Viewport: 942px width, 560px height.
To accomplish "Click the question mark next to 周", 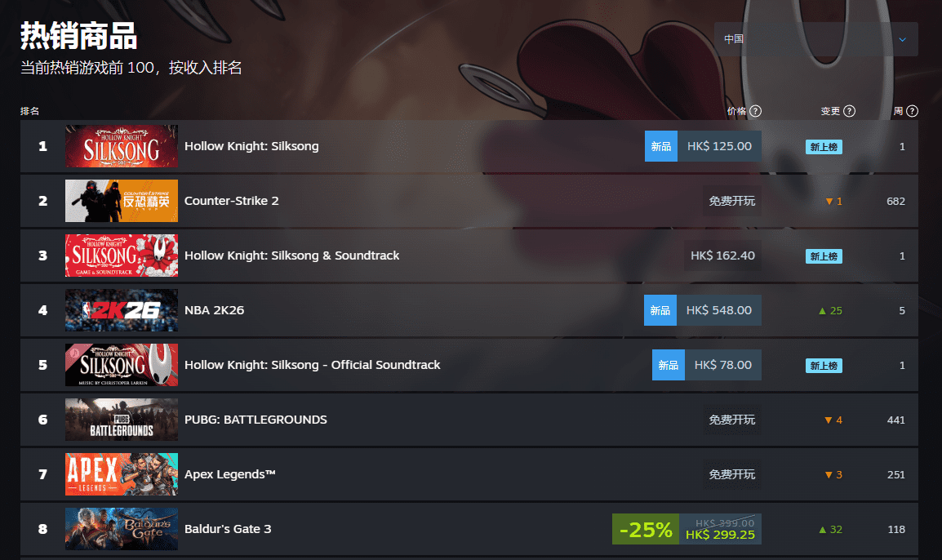I will click(x=912, y=111).
